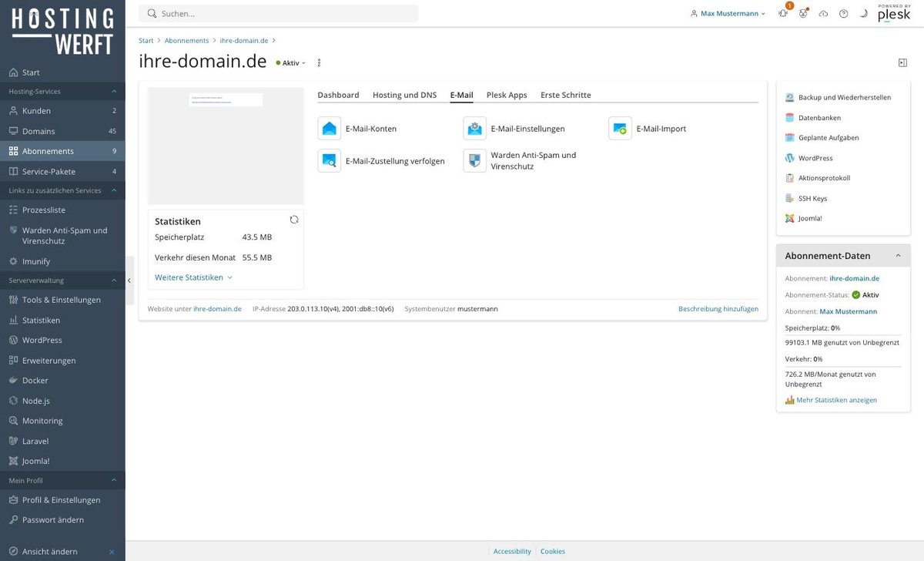Open WordPress in the right panel

click(815, 158)
